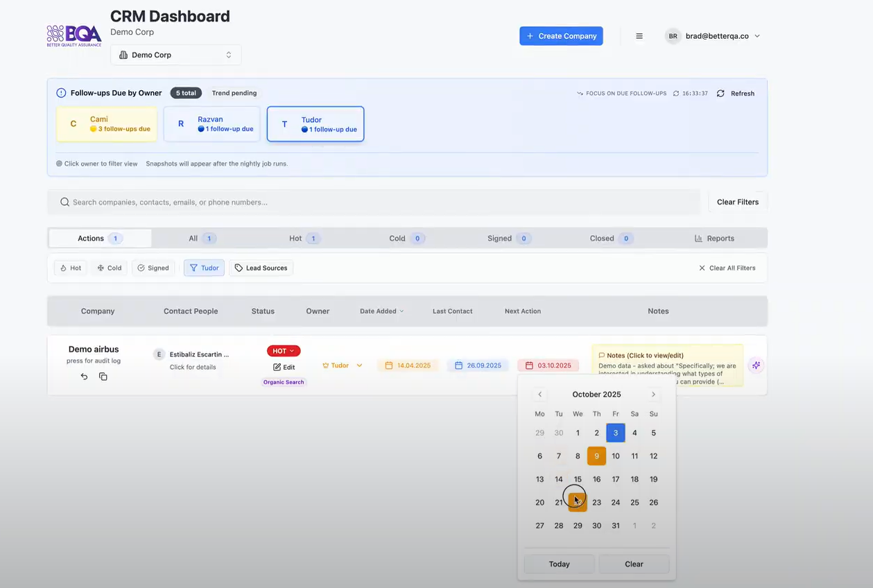Click the copy icon beside the undo arrow
Screen dimensions: 873x588
pyautogui.click(x=103, y=376)
